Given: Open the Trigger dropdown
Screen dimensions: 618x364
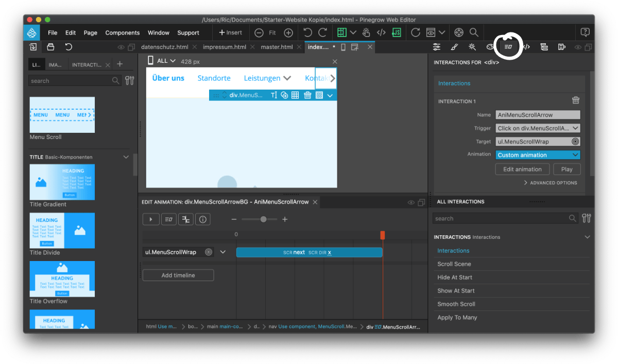Looking at the screenshot, I should (x=538, y=128).
